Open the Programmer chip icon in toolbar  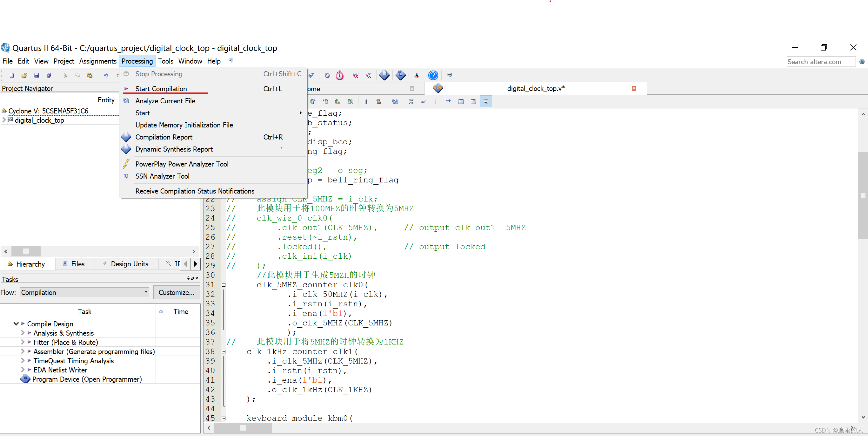400,75
